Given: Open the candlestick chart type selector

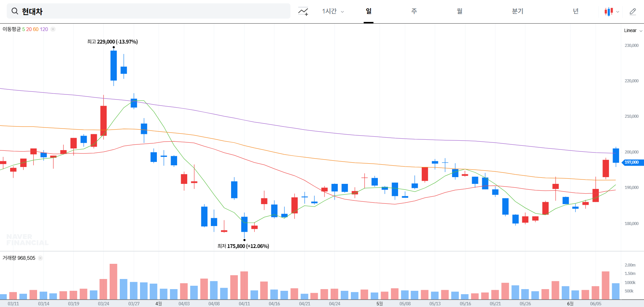Looking at the screenshot, I should 612,11.
